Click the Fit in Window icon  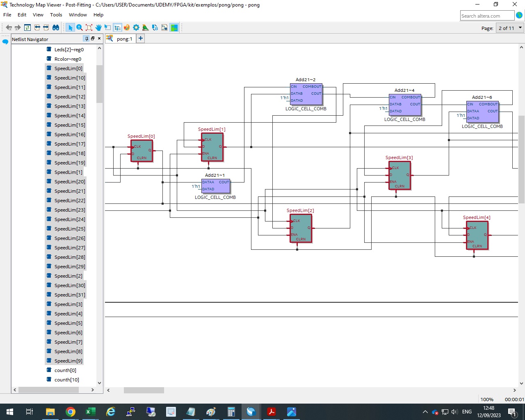(x=89, y=27)
